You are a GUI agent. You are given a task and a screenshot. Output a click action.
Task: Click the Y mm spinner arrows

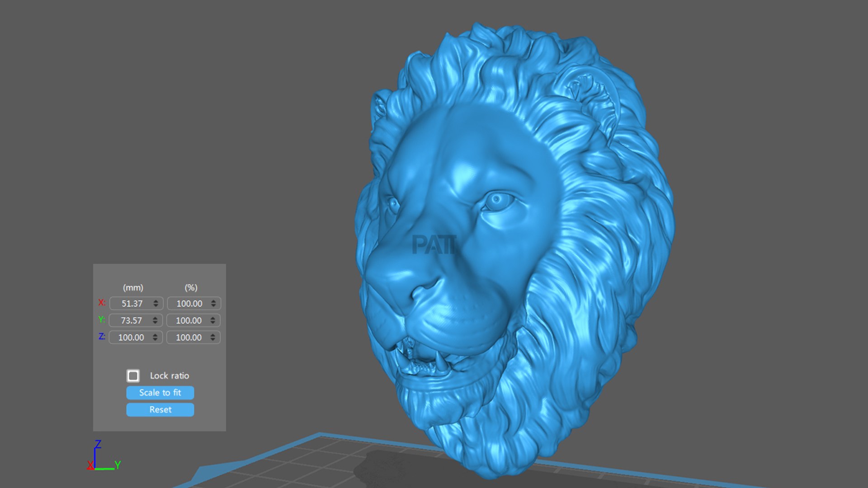(155, 320)
